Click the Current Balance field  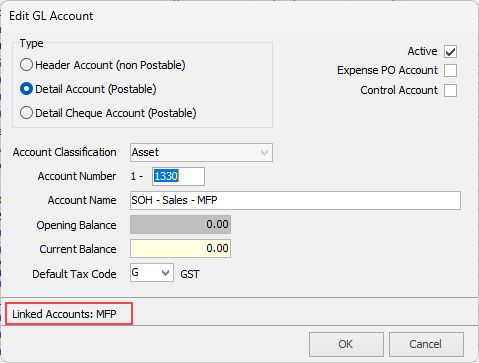(x=180, y=248)
